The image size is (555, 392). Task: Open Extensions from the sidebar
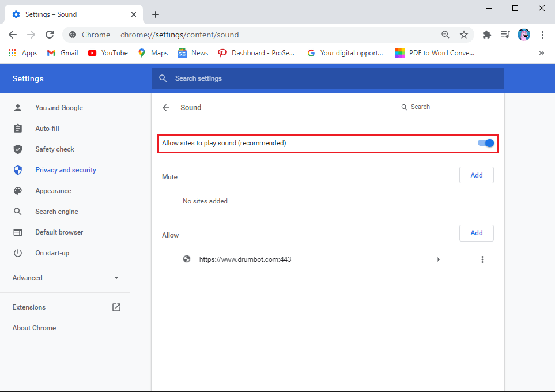point(29,307)
